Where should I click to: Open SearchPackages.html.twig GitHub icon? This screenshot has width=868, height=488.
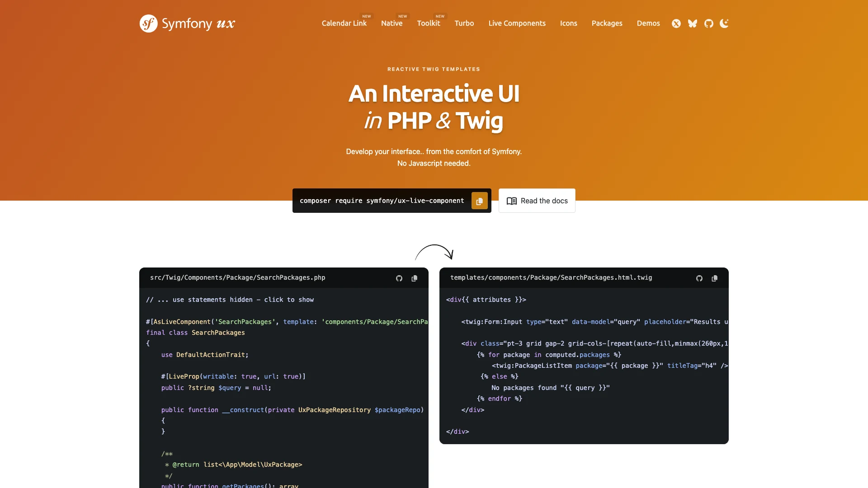pos(699,278)
